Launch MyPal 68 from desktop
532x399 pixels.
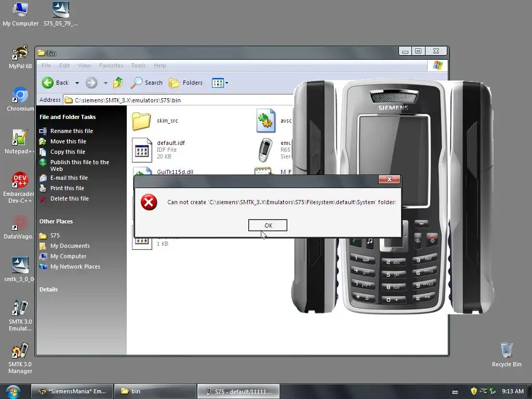click(20, 57)
